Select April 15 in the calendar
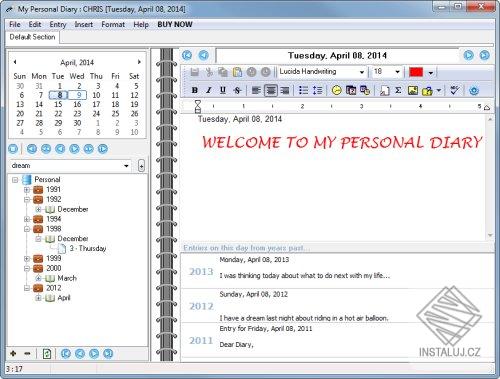Viewport: 500px width, 379px height. pos(58,104)
